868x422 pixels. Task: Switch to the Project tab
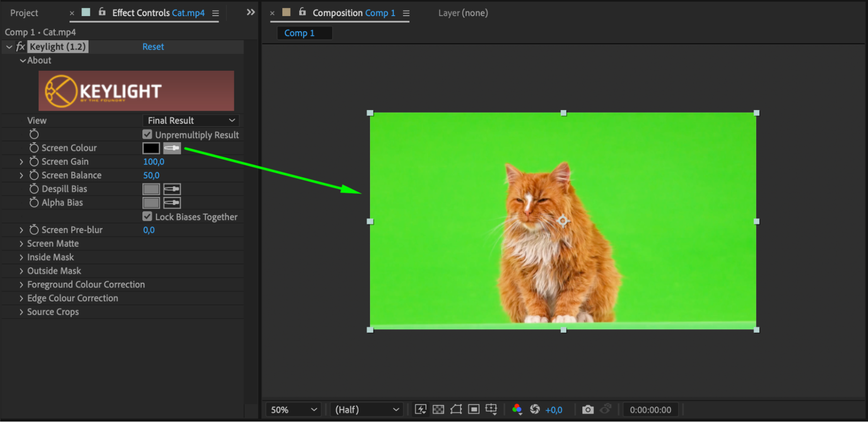(24, 13)
